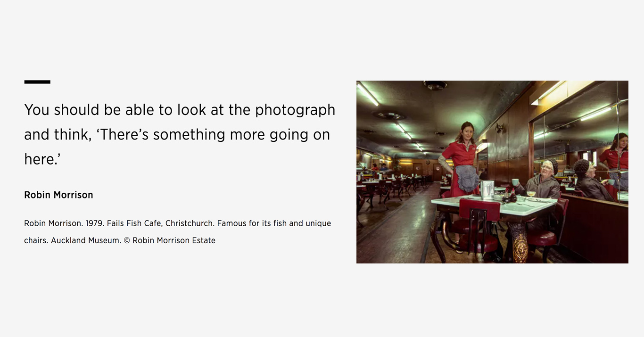644x337 pixels.
Task: Click the bold 'Robin Morrison' attribution name
Action: (58, 195)
